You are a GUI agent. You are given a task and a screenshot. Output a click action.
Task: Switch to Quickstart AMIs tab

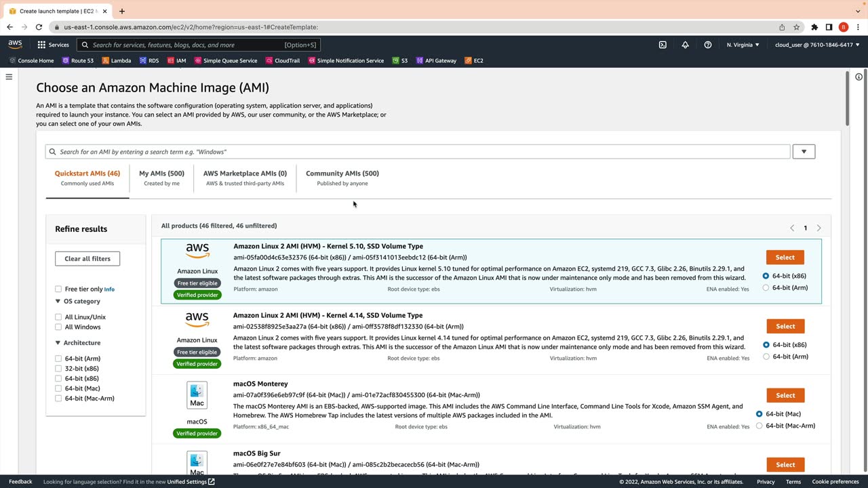87,178
